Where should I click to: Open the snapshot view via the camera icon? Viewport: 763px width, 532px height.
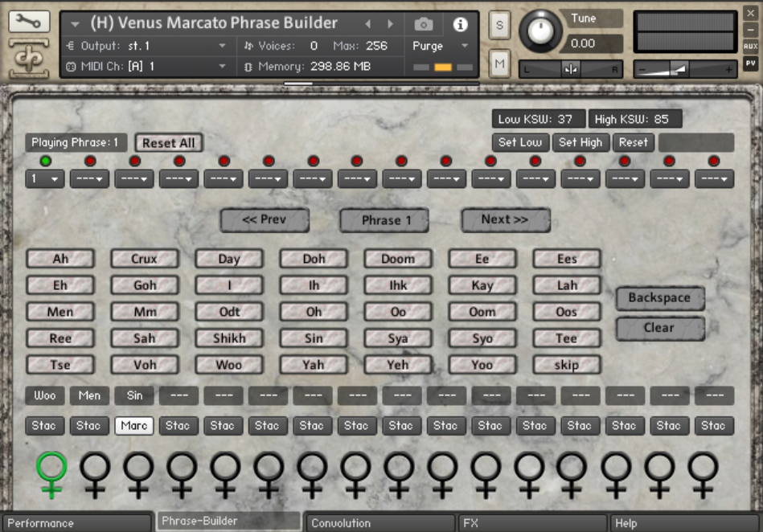(424, 24)
